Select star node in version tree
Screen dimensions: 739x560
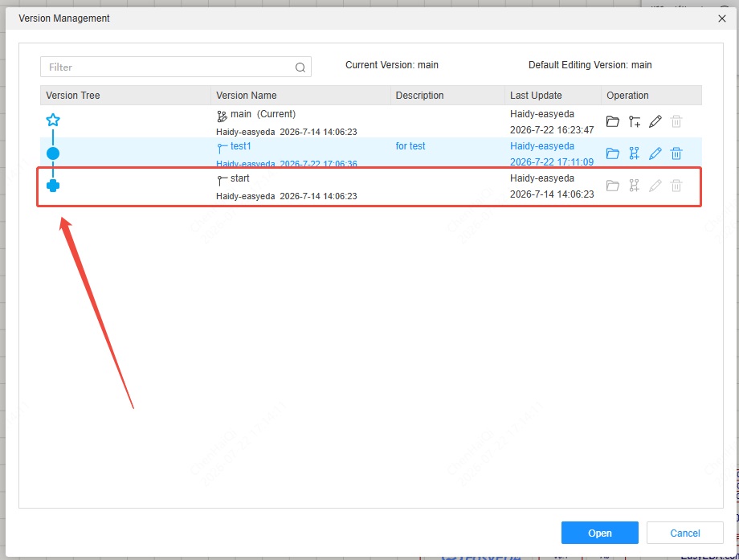click(53, 120)
